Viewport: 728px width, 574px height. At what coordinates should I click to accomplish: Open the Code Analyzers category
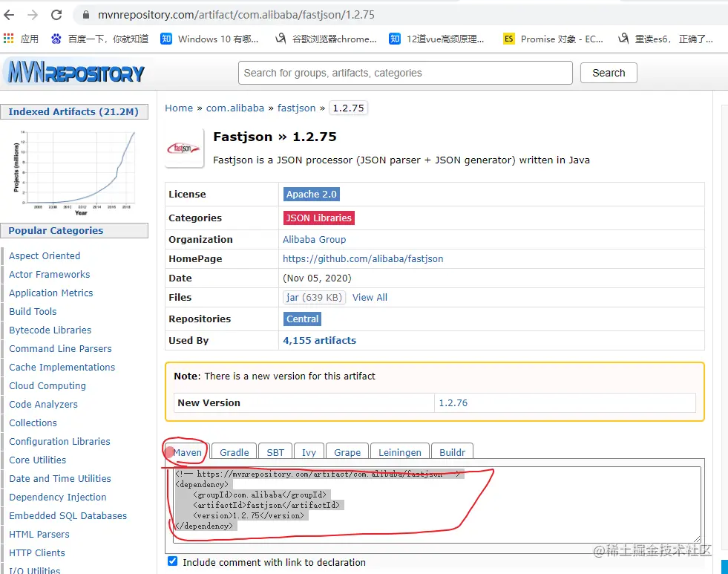pyautogui.click(x=43, y=405)
